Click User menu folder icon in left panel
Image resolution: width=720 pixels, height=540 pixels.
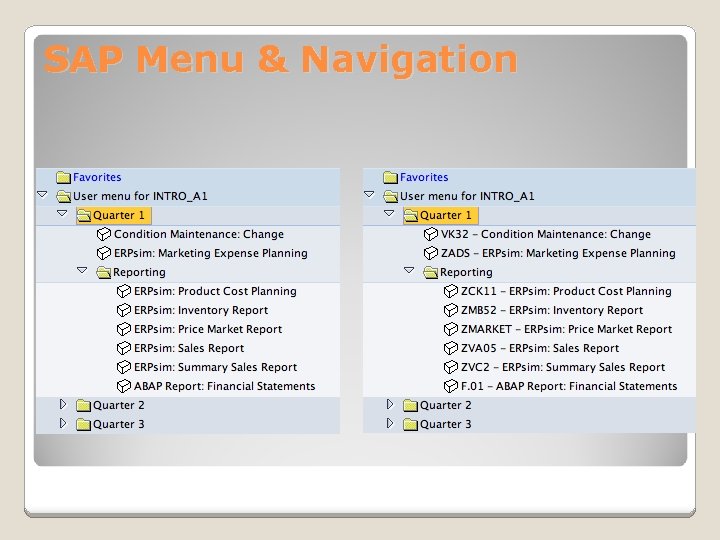pyautogui.click(x=63, y=197)
